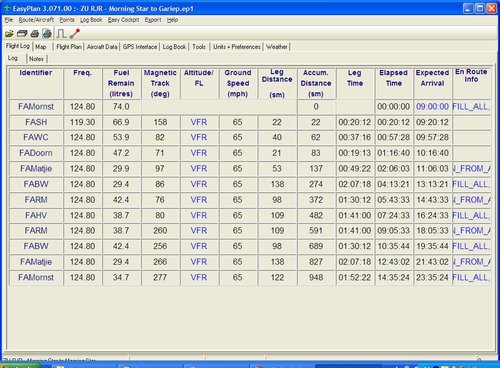Viewport: 500px width, 368px height.
Task: Switch to the Log Book tab
Action: point(174,47)
